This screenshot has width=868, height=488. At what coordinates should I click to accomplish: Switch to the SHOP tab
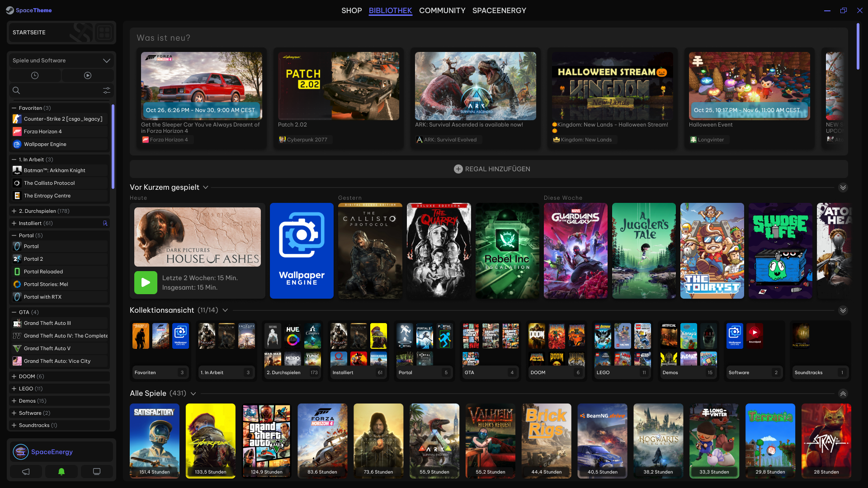tap(351, 10)
